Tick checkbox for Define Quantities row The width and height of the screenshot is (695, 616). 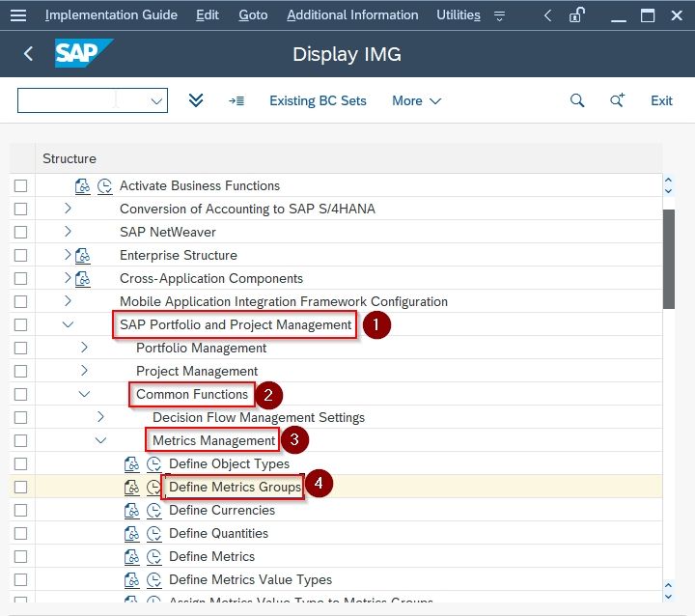pos(20,534)
